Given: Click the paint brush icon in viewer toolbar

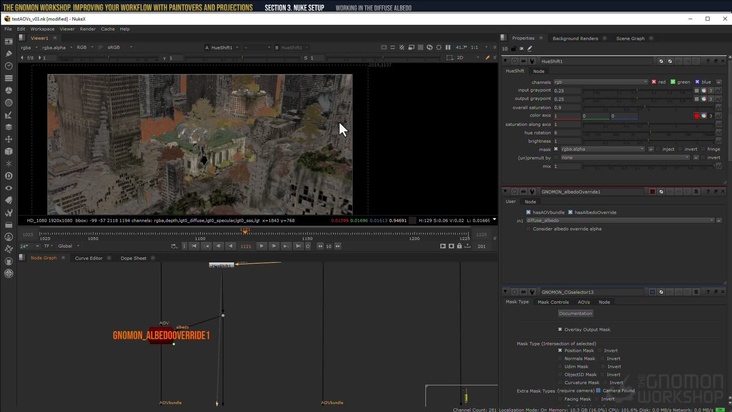Looking at the screenshot, I should point(487,57).
